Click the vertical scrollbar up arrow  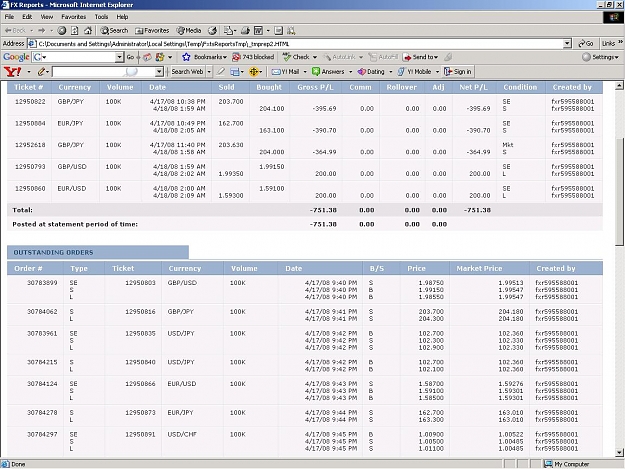(x=619, y=86)
